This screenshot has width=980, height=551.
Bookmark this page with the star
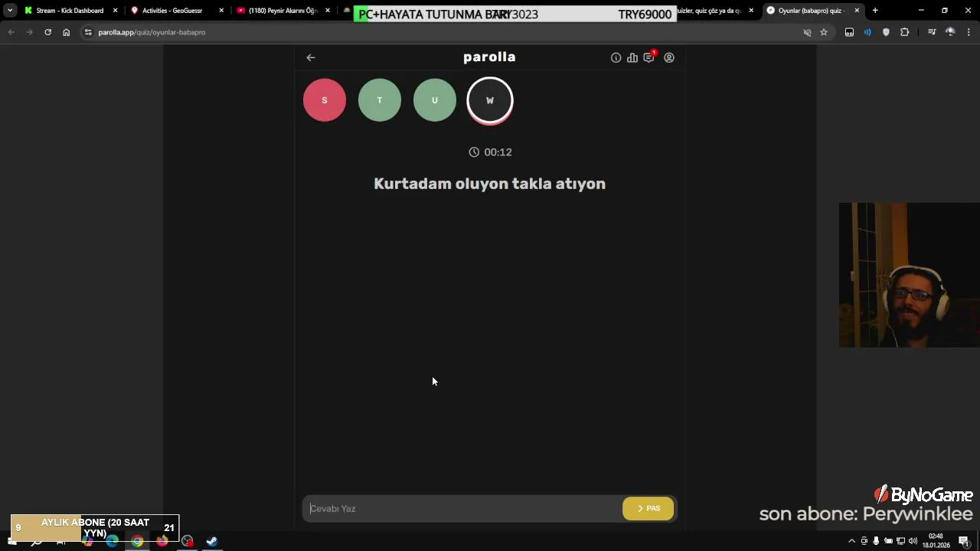[x=824, y=32]
